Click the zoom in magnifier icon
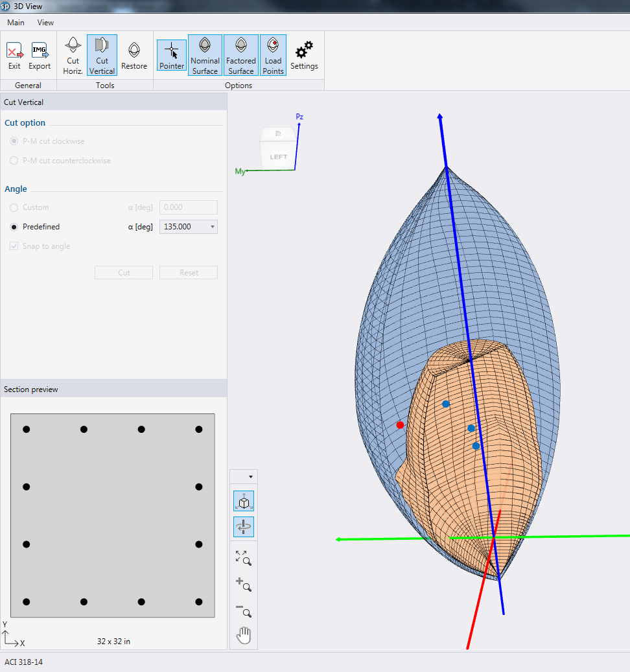The width and height of the screenshot is (630, 672). [244, 585]
